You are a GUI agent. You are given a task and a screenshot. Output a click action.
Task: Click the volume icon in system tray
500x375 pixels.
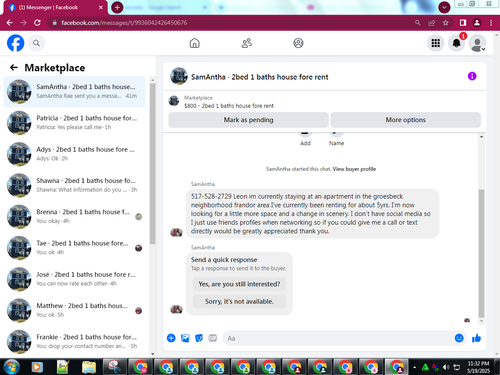coord(446,367)
